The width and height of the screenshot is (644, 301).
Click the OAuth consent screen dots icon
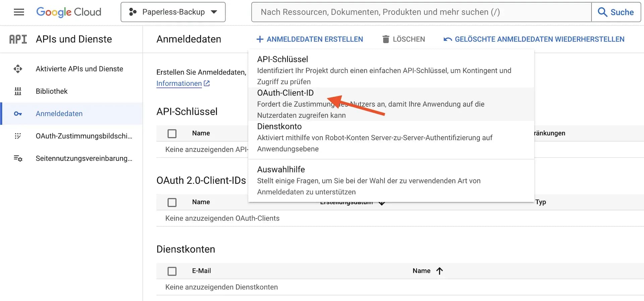pyautogui.click(x=18, y=136)
